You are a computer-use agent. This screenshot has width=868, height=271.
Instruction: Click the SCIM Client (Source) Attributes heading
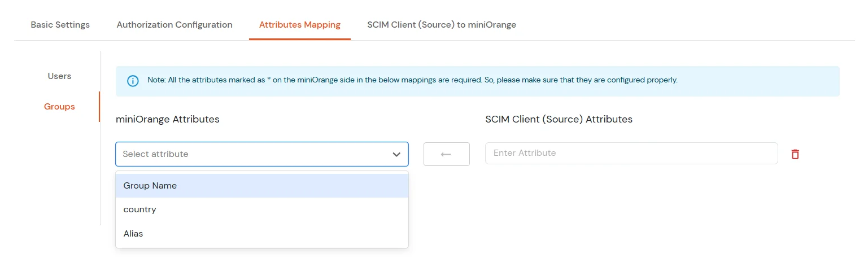pos(559,119)
